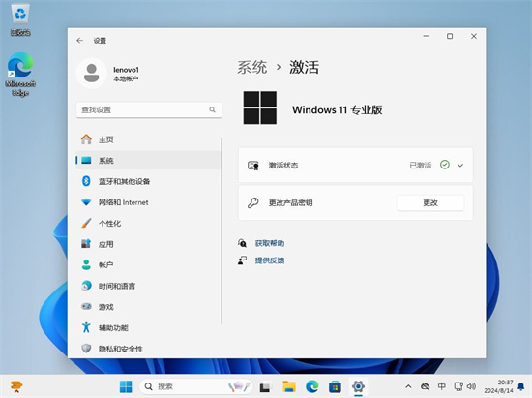Click the magnifier icon in the settings search box
The image size is (532, 398).
[x=212, y=109]
